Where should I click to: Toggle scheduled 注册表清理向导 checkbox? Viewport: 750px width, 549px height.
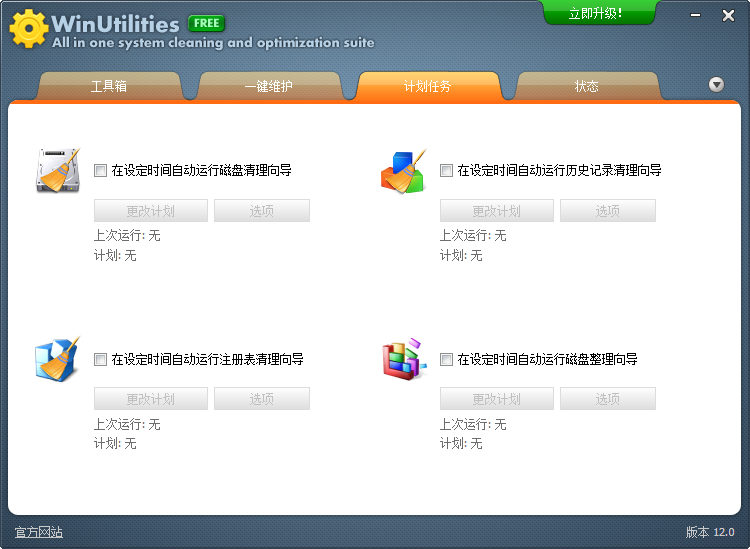pos(100,359)
